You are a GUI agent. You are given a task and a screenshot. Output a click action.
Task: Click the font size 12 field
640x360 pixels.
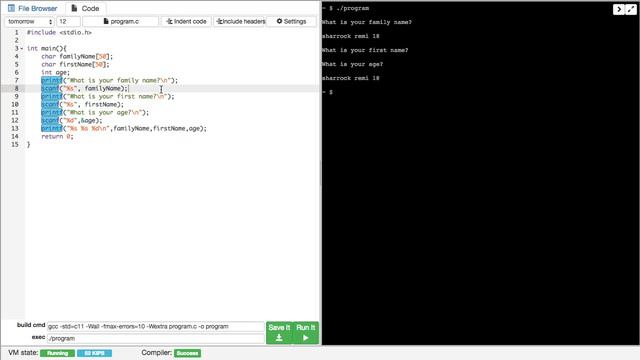tap(68, 21)
